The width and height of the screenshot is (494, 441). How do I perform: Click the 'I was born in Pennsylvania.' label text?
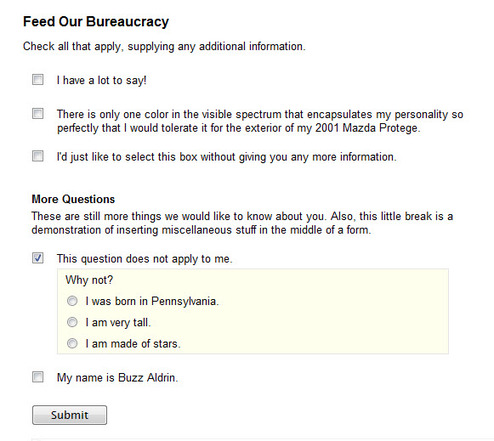152,301
